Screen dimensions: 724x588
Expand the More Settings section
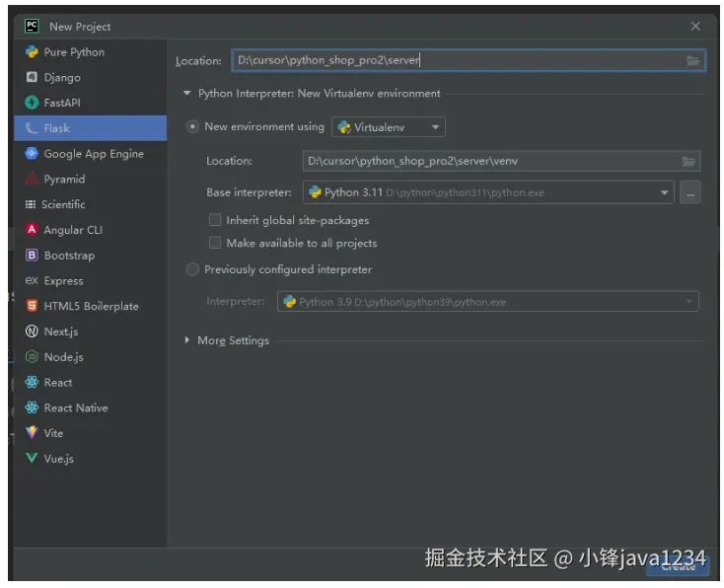(187, 340)
